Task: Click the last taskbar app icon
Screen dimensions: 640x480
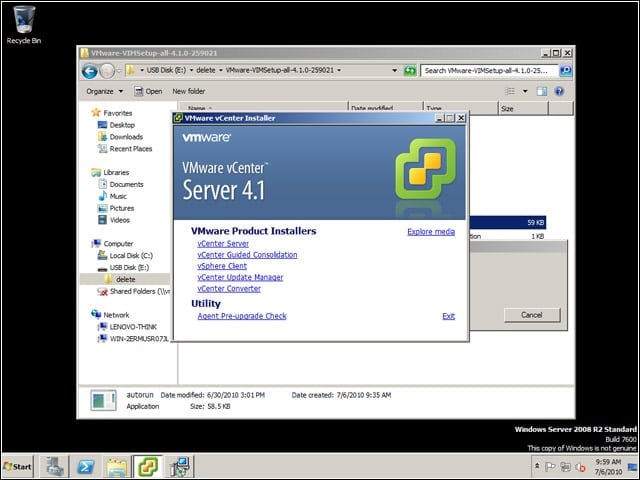Action: [x=180, y=467]
